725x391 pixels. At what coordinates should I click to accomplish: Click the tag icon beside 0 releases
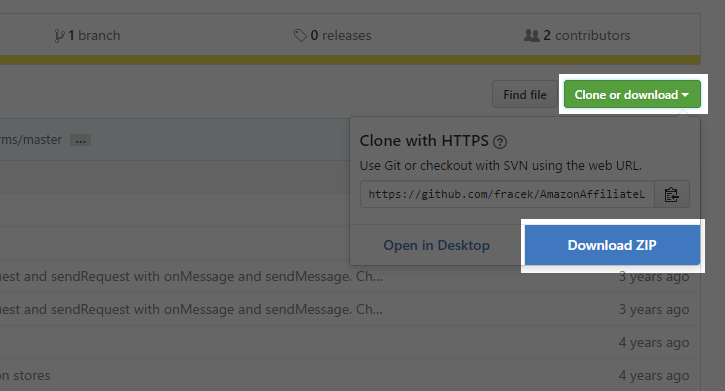tap(300, 36)
